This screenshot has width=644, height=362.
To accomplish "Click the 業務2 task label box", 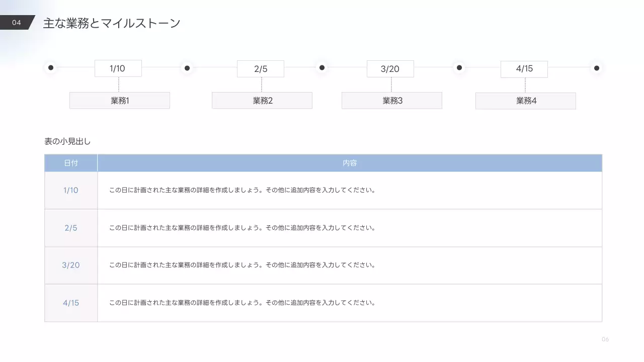I will click(x=262, y=100).
